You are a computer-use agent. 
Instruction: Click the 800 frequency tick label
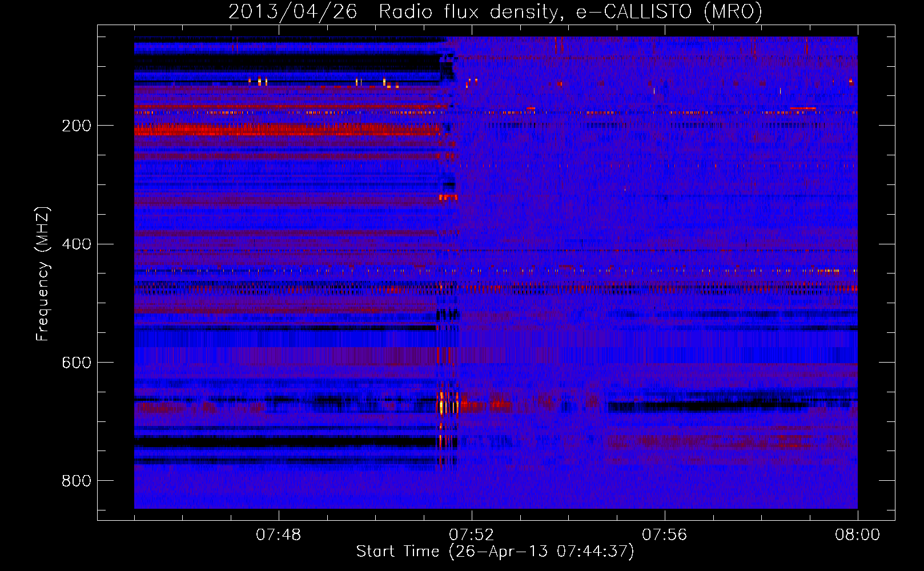(x=77, y=481)
